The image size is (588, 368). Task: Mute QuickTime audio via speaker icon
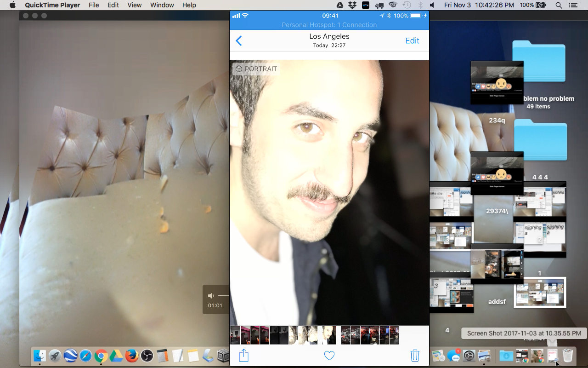(210, 295)
